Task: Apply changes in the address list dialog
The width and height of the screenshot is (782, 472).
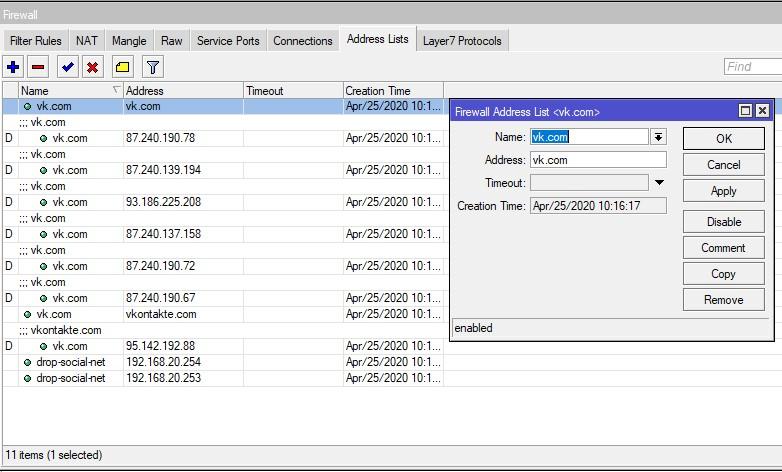Action: [x=724, y=191]
